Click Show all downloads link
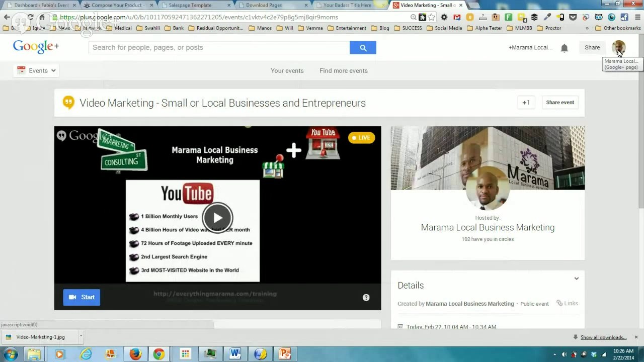644x362 pixels. [603, 337]
